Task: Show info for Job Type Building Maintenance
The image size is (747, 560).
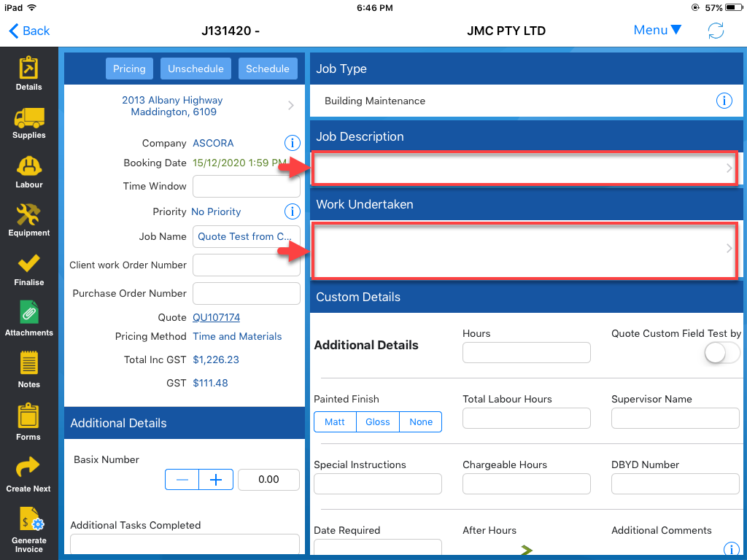Action: tap(724, 101)
